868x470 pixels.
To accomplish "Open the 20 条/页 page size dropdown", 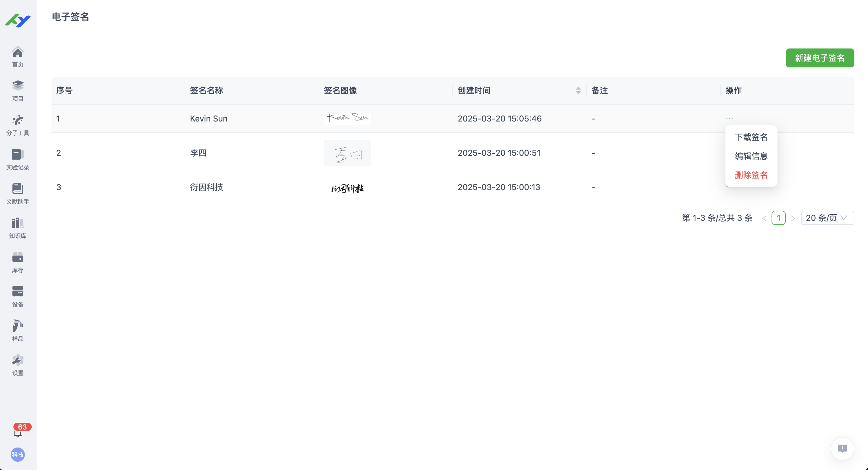I will (827, 218).
